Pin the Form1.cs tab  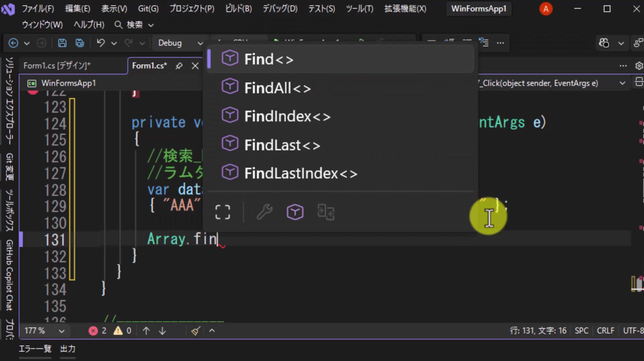coord(179,66)
